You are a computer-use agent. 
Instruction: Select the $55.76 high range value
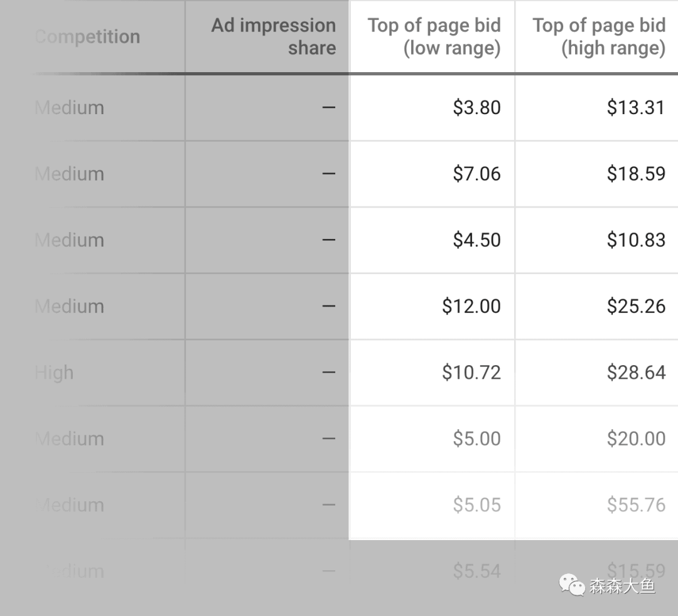click(635, 505)
